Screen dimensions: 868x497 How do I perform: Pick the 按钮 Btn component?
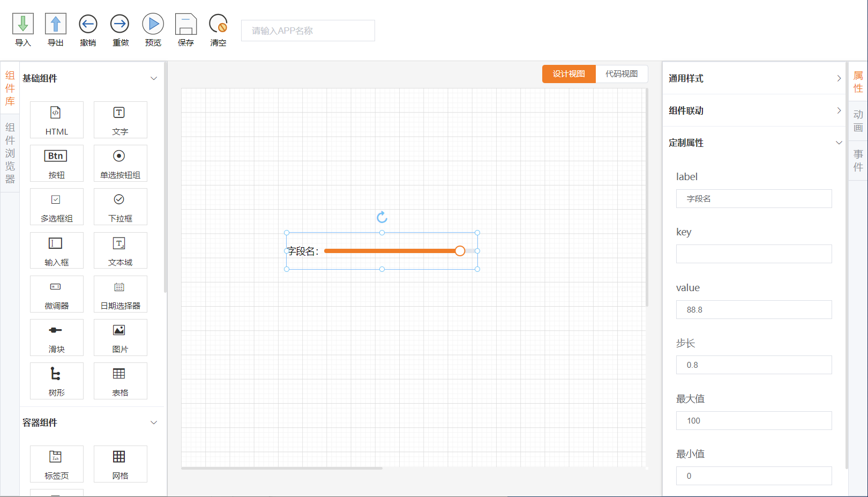[x=57, y=163]
